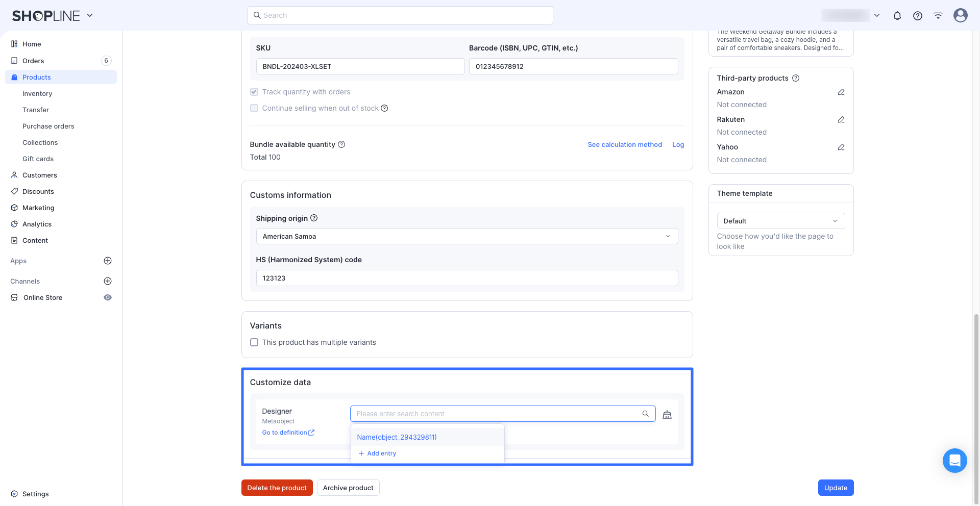Edit the Rakuten third-party connection
This screenshot has width=980, height=506.
click(841, 120)
